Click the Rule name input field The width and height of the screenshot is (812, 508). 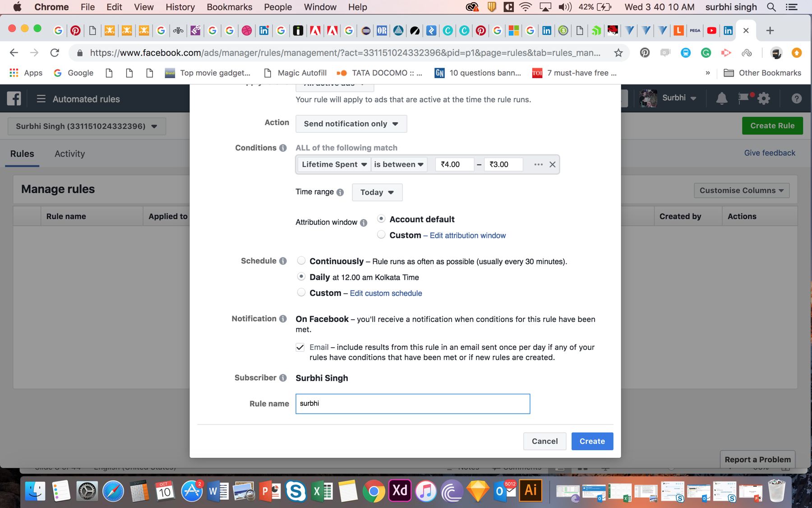click(413, 404)
